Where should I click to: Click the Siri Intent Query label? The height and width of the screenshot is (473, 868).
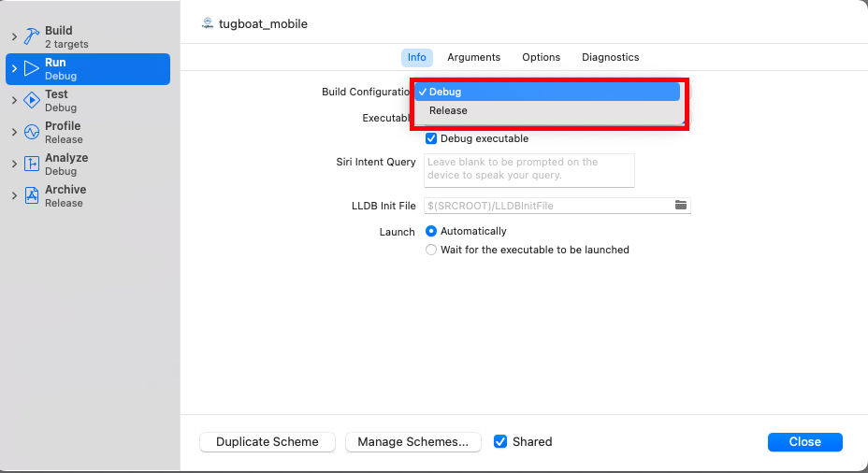pyautogui.click(x=376, y=162)
